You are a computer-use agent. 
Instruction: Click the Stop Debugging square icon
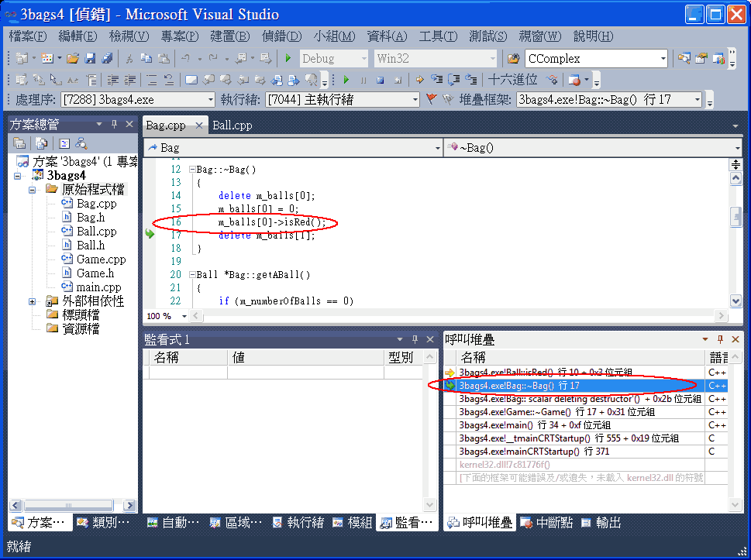[x=381, y=80]
